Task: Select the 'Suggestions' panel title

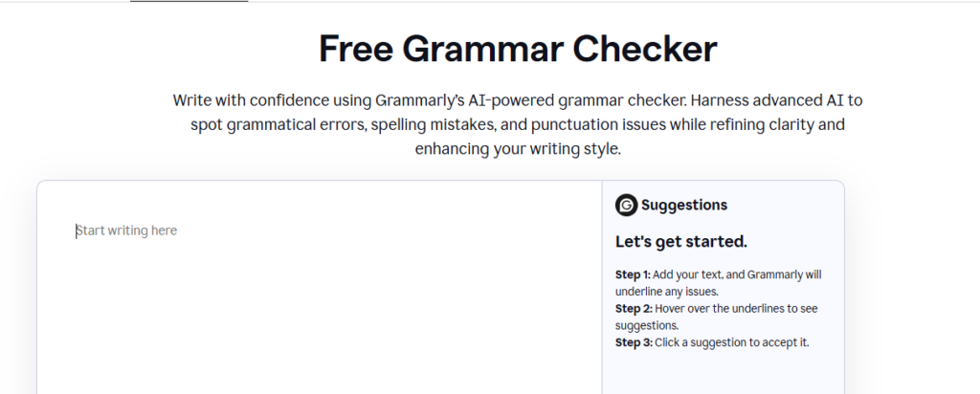Action: click(x=683, y=205)
